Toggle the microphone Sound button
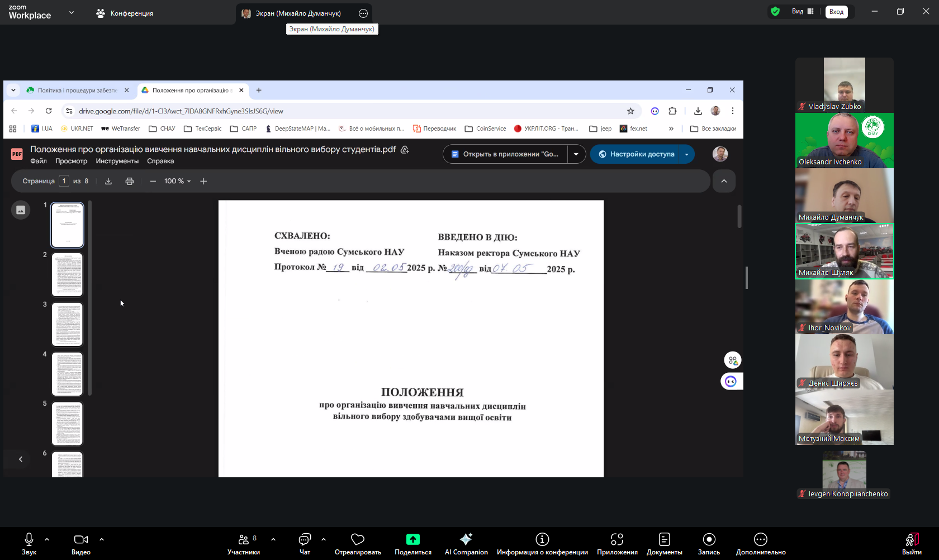The width and height of the screenshot is (939, 560). (29, 539)
